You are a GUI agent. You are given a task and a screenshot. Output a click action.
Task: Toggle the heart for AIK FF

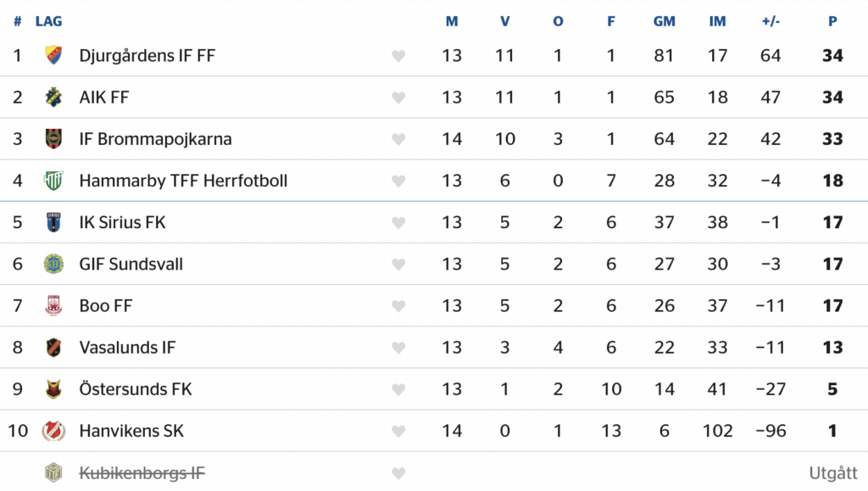click(x=398, y=98)
